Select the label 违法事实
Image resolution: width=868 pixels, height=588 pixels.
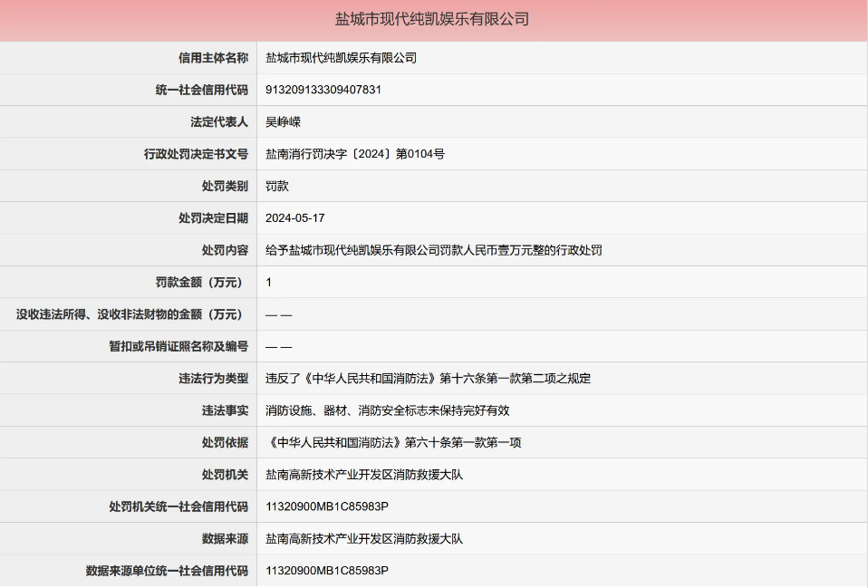coord(225,410)
